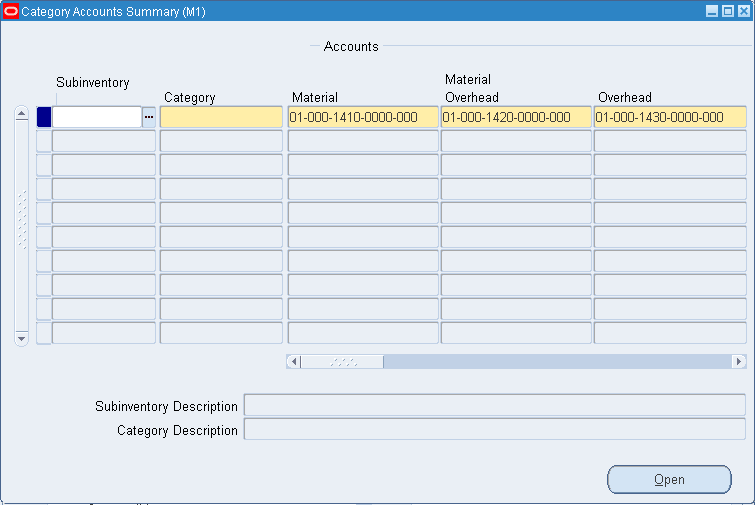Click the horizontal scrollbar left arrow
Image resolution: width=756 pixels, height=505 pixels.
point(294,361)
